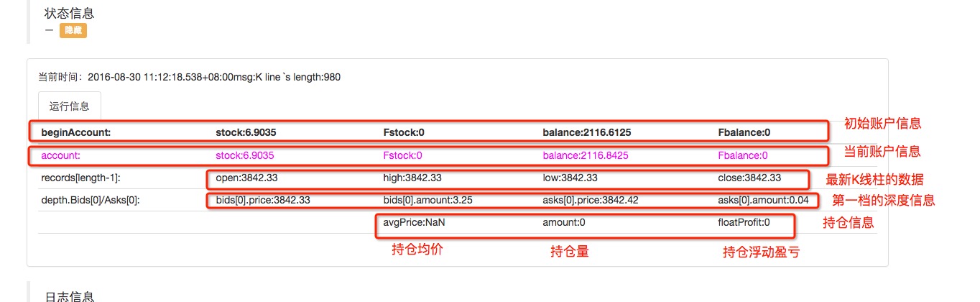The height and width of the screenshot is (302, 980).
Task: Switch to the 运行信息 tab
Action: pyautogui.click(x=70, y=106)
